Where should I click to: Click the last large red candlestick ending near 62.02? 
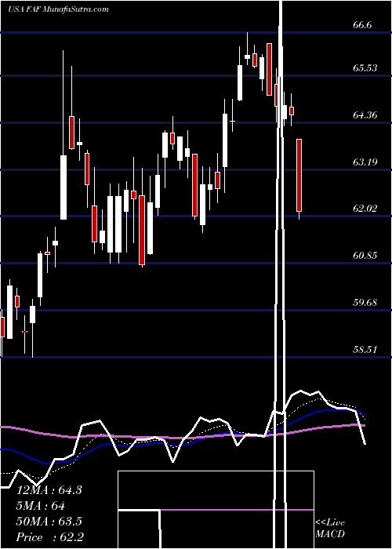click(299, 176)
